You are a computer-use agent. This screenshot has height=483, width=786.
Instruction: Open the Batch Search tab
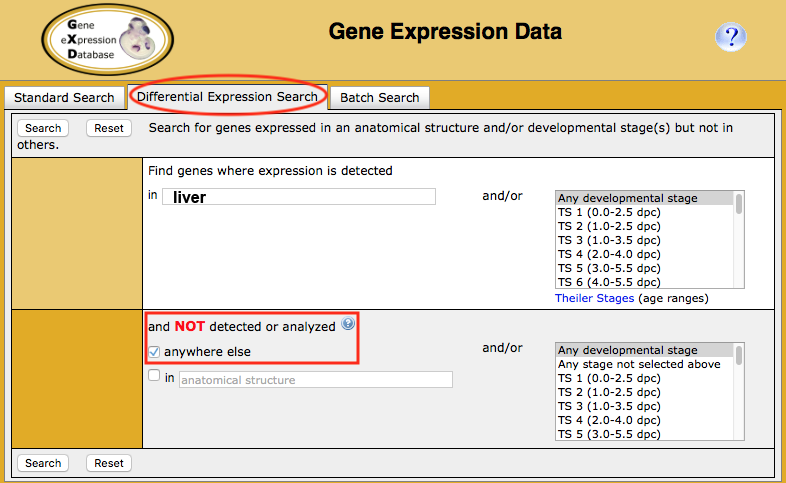pos(379,98)
